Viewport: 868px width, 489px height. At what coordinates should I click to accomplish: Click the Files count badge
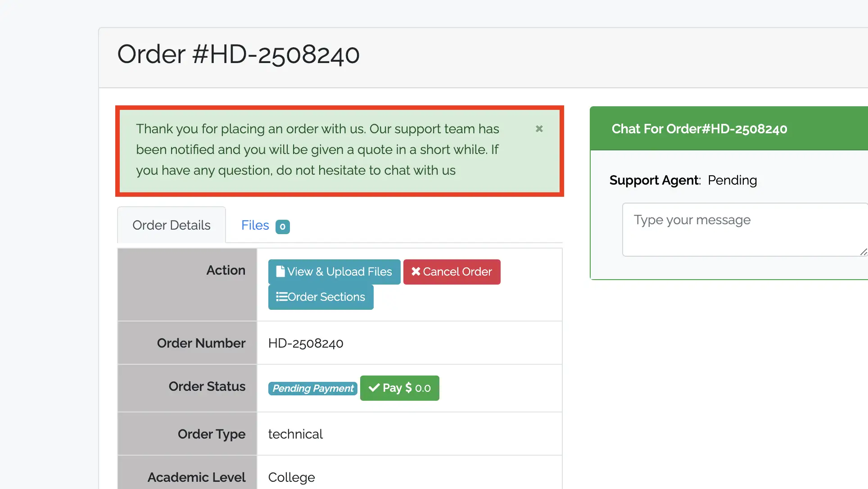coord(282,226)
